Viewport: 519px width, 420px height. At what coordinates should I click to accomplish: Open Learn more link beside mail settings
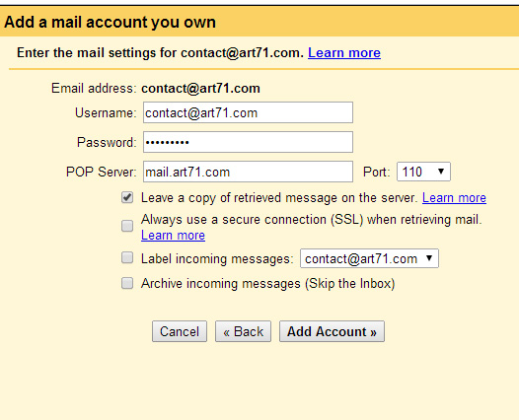[344, 53]
